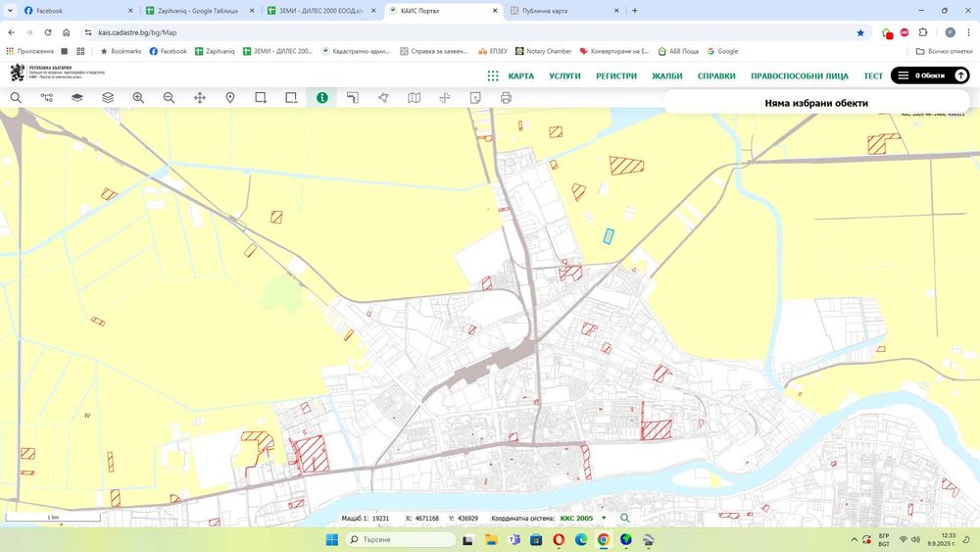The image size is (980, 552).
Task: Open the green grid apps menu
Action: [x=493, y=75]
